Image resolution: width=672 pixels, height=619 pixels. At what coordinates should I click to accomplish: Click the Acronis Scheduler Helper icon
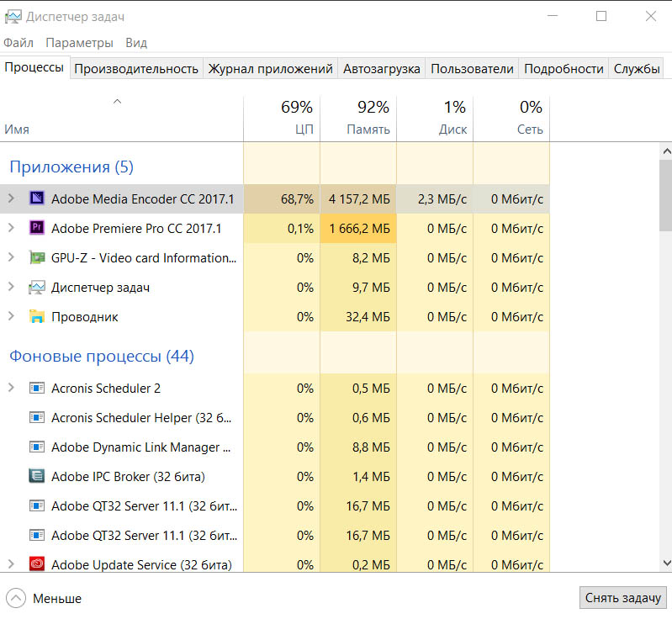(x=37, y=417)
